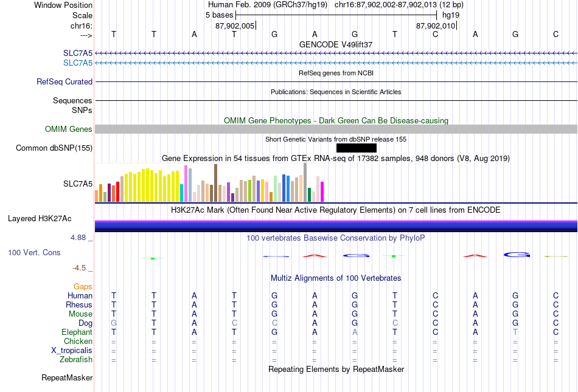
Task: Select the Scale track label
Action: tap(82, 15)
